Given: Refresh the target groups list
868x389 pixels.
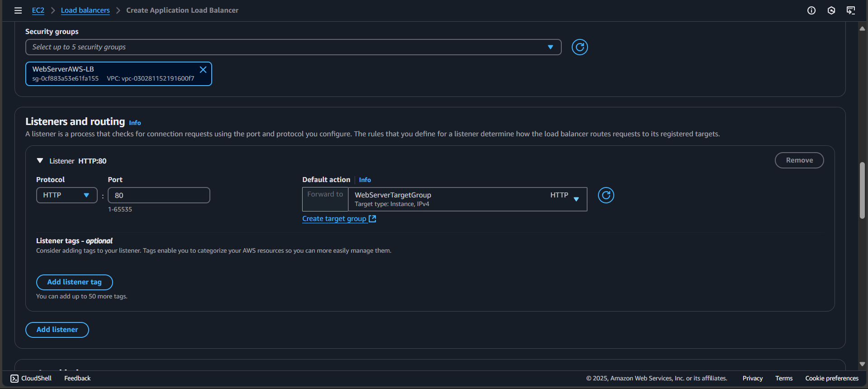Looking at the screenshot, I should pyautogui.click(x=606, y=195).
